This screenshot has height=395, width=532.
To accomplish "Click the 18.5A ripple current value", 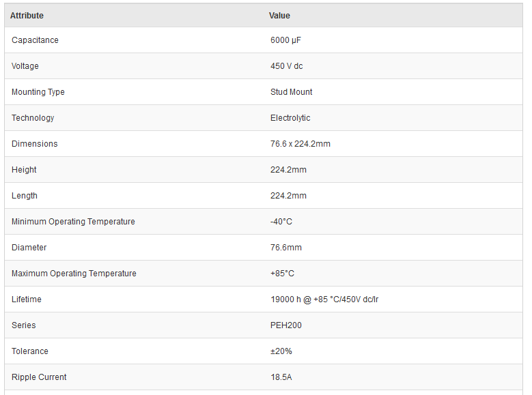I will pos(281,377).
